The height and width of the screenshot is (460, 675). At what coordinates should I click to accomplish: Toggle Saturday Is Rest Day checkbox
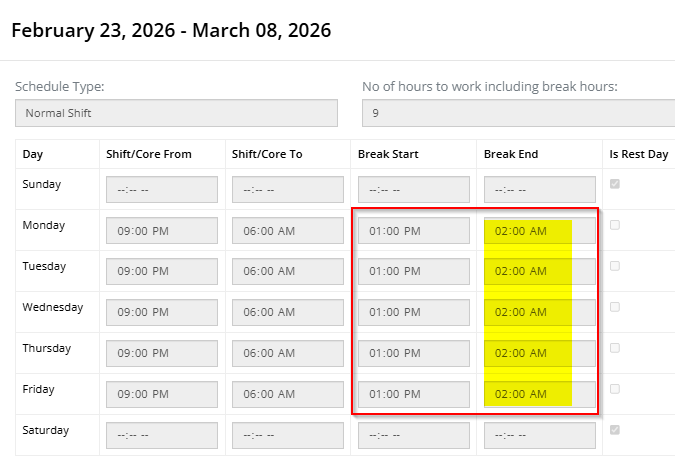pos(615,430)
